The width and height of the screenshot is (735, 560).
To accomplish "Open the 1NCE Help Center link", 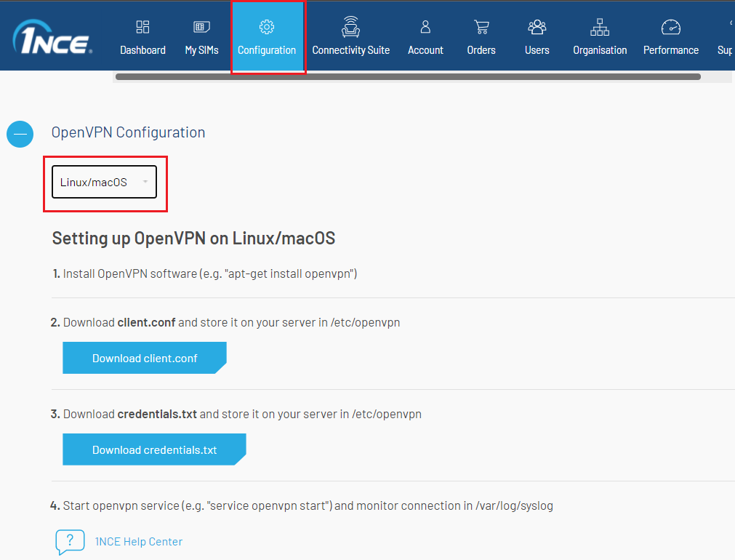I will (139, 542).
